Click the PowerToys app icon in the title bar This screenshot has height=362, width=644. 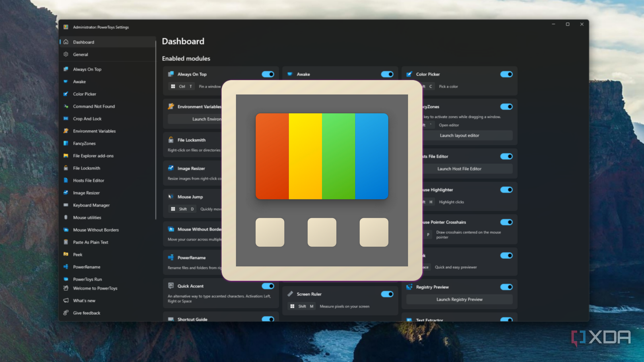[x=66, y=27]
